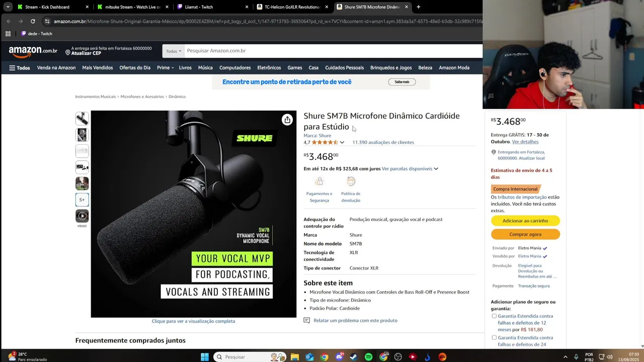Click the Saiba mais banner button
This screenshot has height=362, width=644.
click(402, 82)
